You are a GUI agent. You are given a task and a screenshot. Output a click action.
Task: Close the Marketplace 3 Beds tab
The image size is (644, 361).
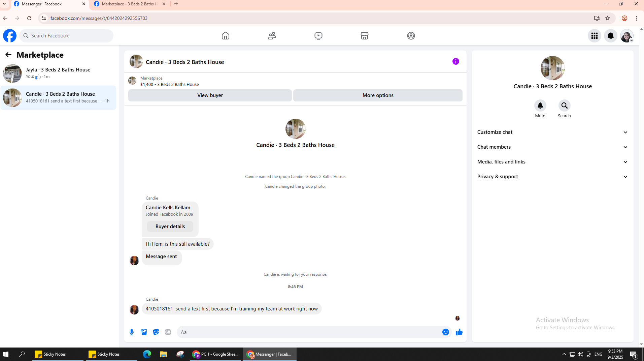(x=164, y=4)
